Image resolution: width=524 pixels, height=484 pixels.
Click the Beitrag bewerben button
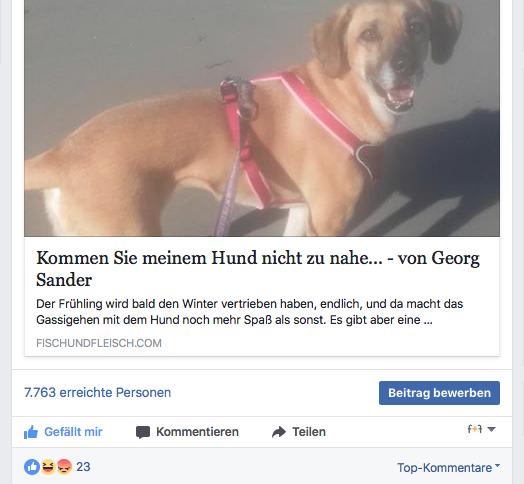pyautogui.click(x=439, y=393)
